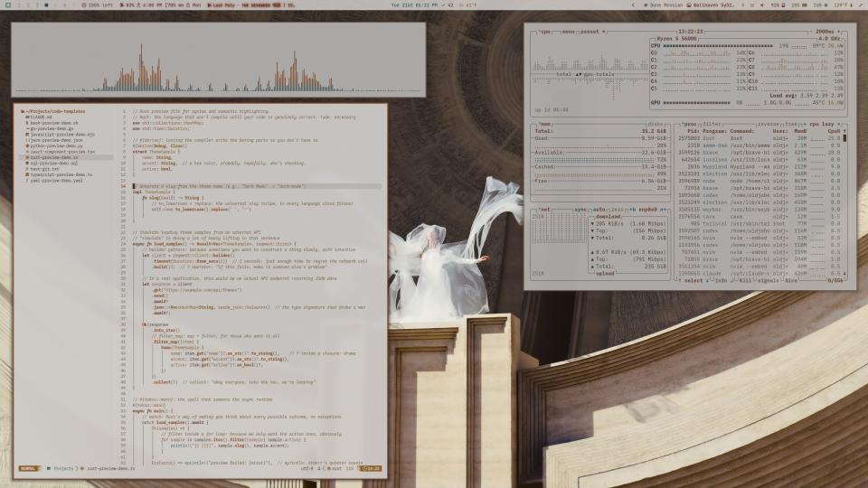
Task: Toggle auto scaling in btop net box
Action: [x=599, y=209]
